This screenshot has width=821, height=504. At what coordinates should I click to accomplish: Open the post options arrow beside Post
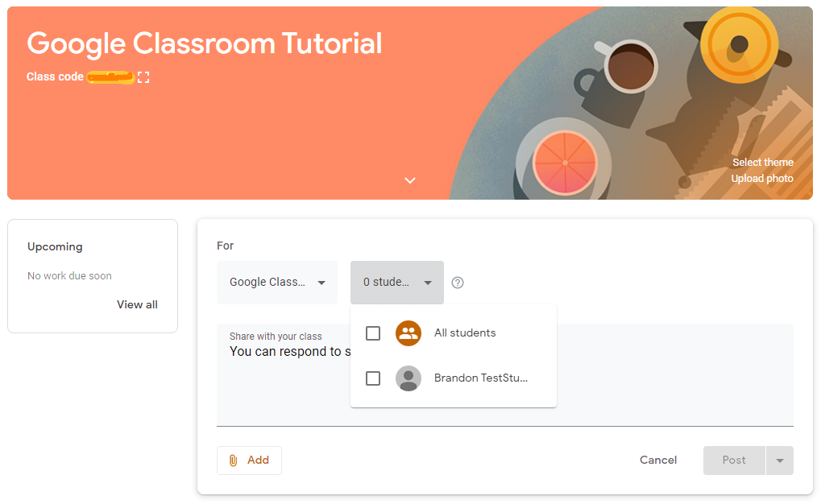[x=780, y=461]
